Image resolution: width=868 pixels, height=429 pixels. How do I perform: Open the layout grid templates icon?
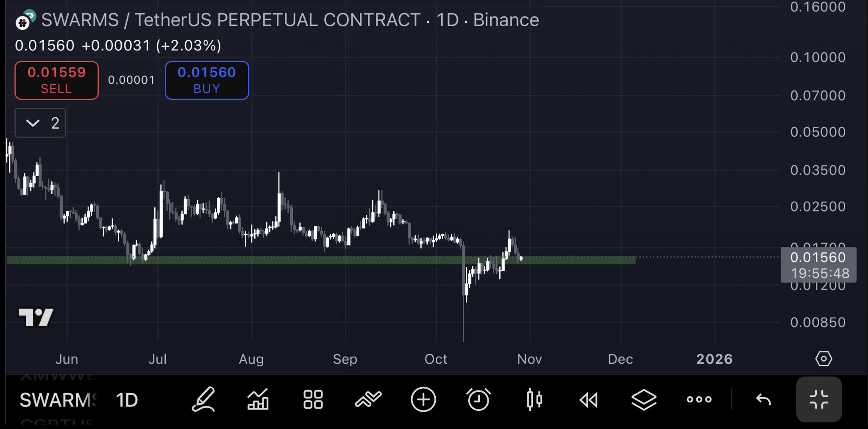point(313,399)
